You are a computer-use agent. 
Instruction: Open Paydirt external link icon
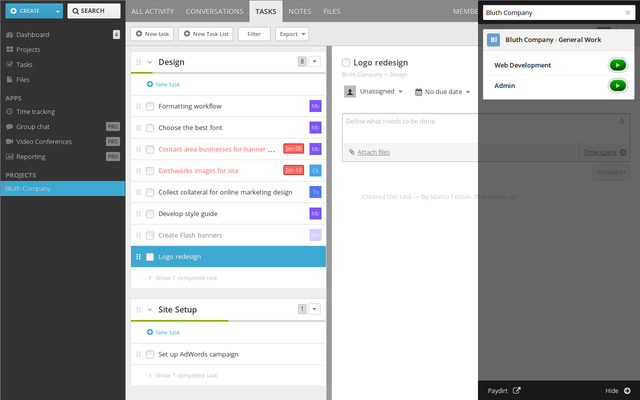coord(517,390)
